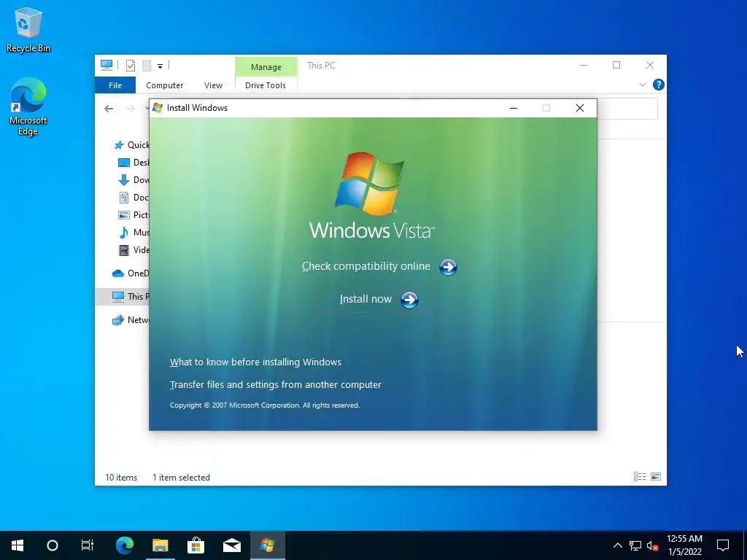Screen dimensions: 747x560
Task: Go back in File Explorer
Action: 109,109
